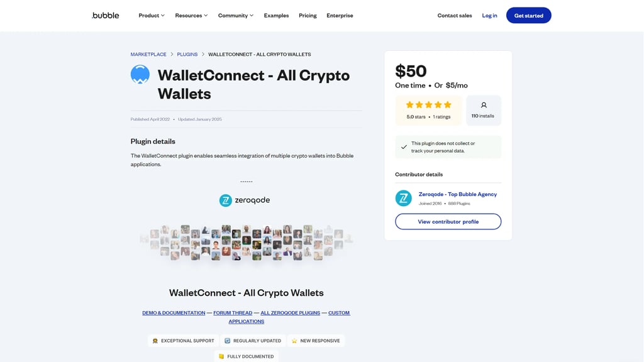Expand the Product dropdown menu

tap(152, 15)
